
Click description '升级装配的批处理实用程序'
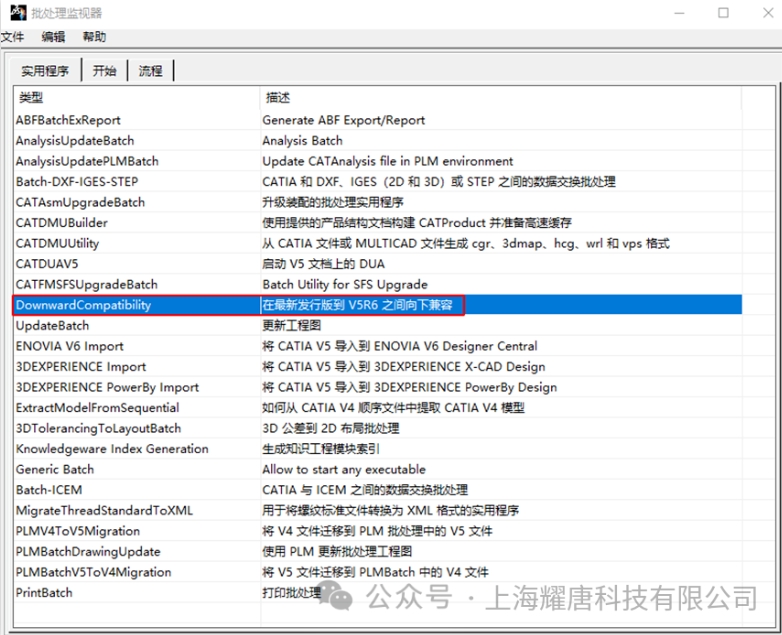(x=333, y=202)
